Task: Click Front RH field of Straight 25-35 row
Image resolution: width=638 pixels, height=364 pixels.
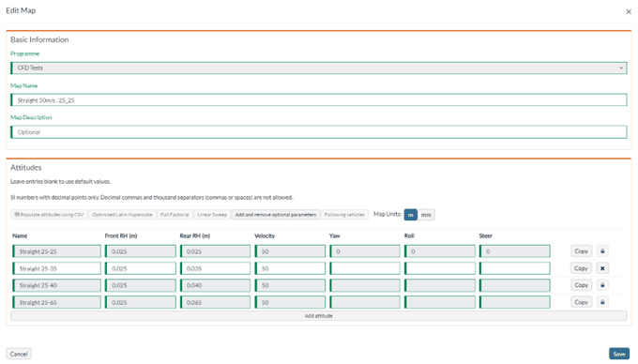Action: click(141, 268)
